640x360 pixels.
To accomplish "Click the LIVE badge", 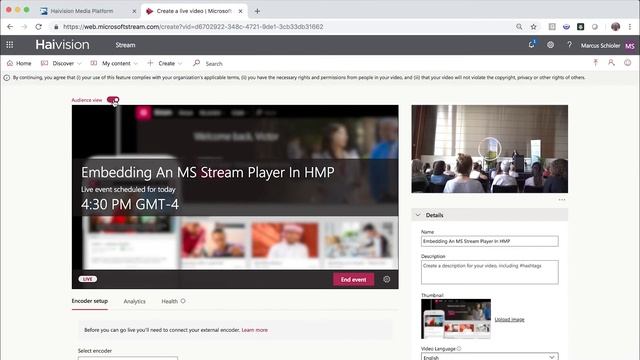I will (87, 279).
